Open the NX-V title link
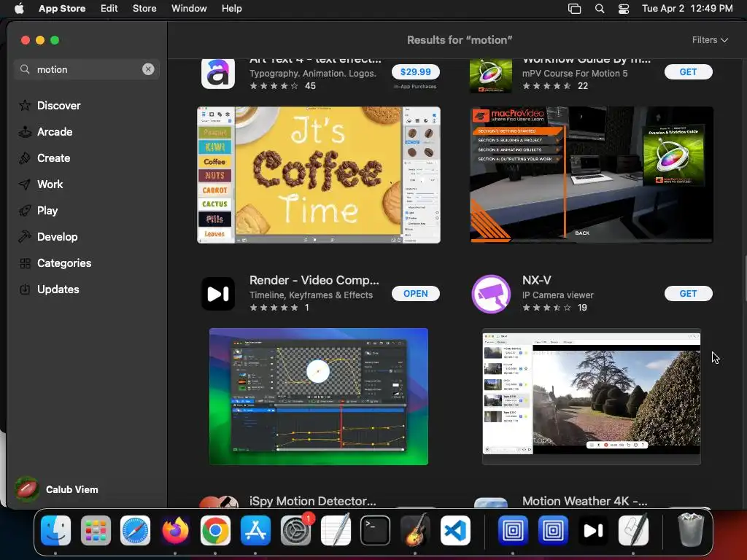 point(536,280)
